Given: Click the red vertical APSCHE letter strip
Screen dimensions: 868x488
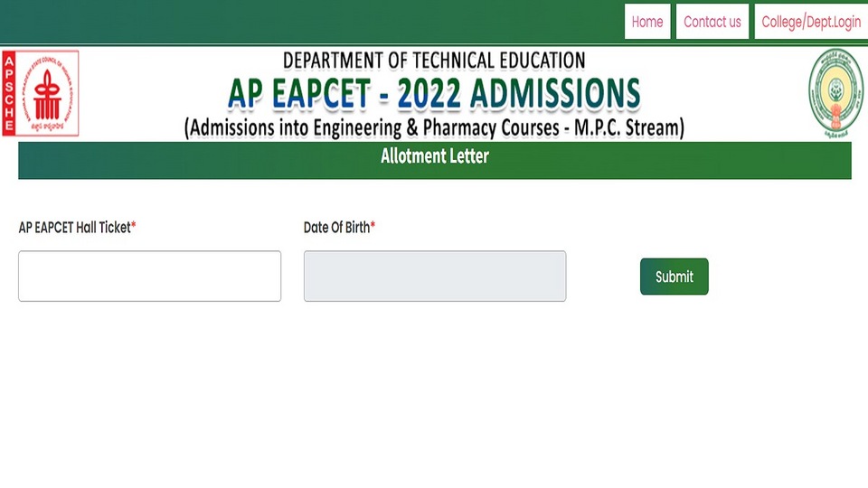Looking at the screenshot, I should (x=8, y=93).
